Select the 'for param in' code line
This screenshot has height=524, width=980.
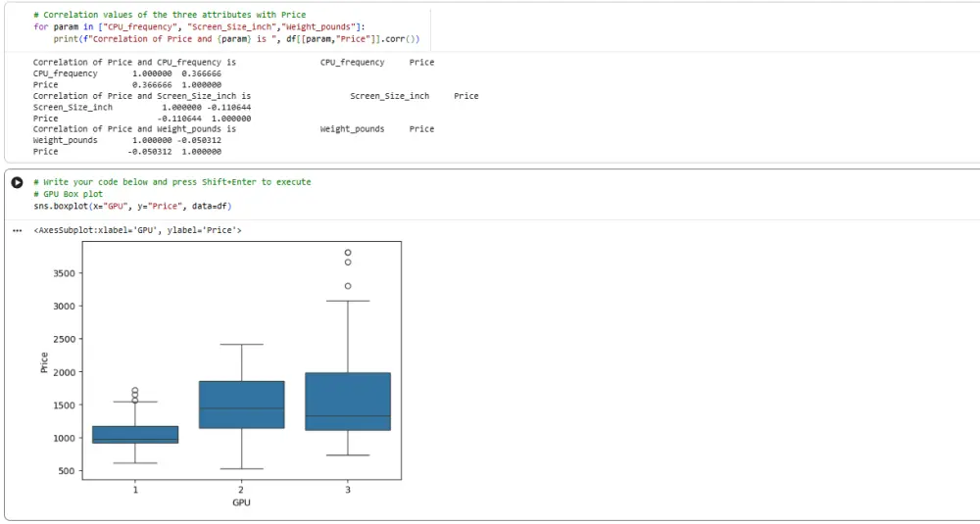point(199,26)
